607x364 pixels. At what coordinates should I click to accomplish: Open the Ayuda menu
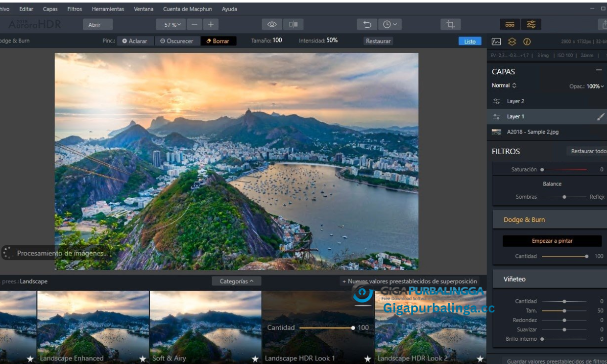(x=229, y=9)
